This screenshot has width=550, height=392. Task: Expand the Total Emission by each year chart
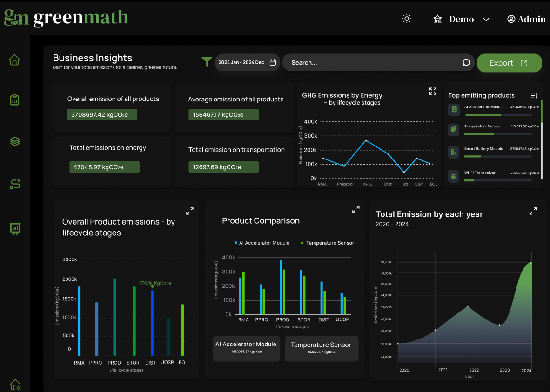tap(533, 211)
